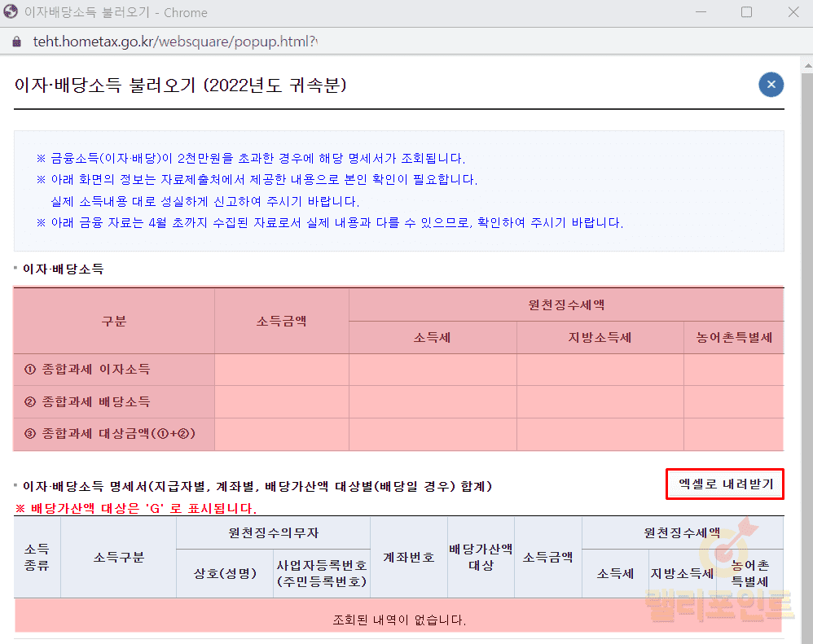This screenshot has height=644, width=813.
Task: Select the ① 종합과세 이자소득 row label
Action: point(87,370)
